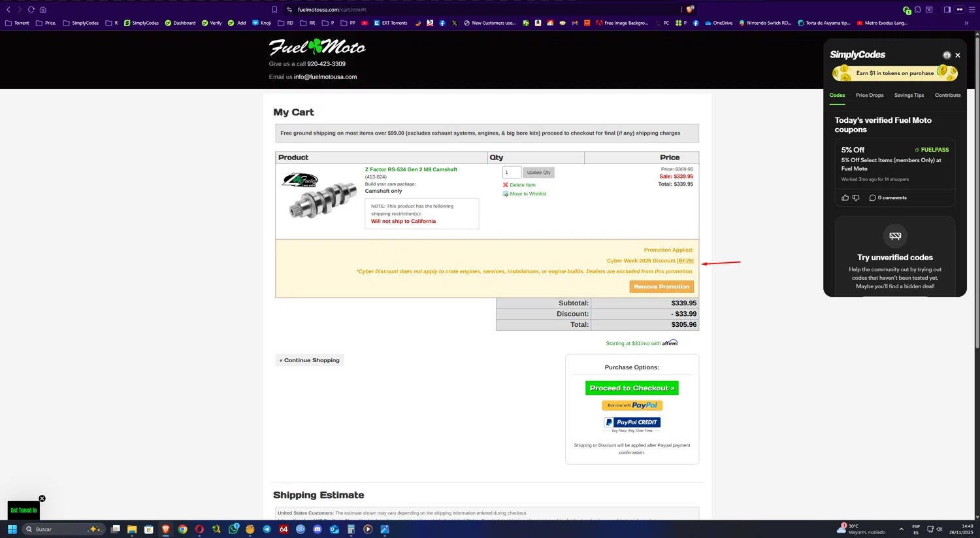Image resolution: width=980 pixels, height=538 pixels.
Task: Open Microsoft Store from the taskbar
Action: coord(149,530)
